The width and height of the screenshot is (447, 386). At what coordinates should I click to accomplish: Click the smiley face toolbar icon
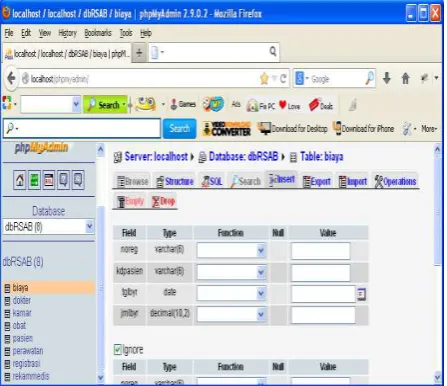(146, 104)
